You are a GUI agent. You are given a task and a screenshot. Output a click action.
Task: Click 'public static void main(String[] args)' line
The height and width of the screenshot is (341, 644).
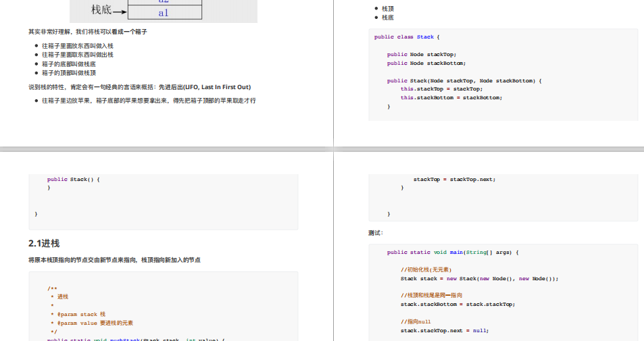pos(453,253)
